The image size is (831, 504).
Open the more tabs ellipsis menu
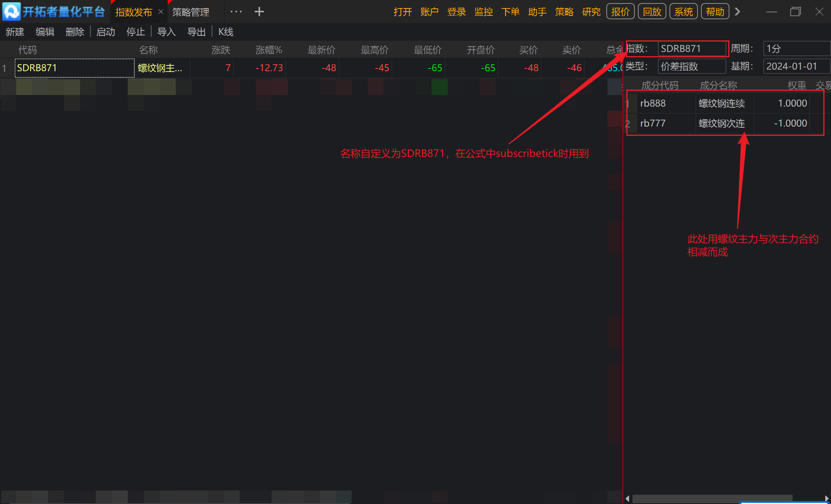(236, 12)
